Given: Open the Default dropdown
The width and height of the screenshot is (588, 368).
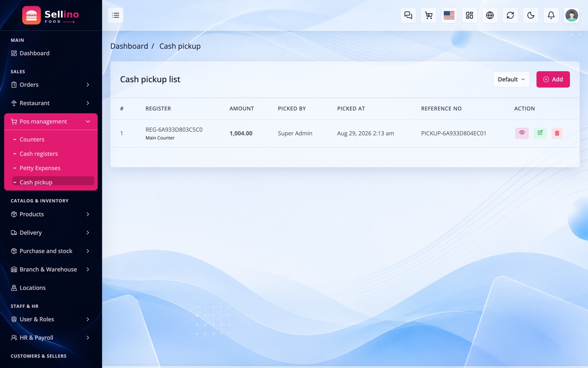Looking at the screenshot, I should pyautogui.click(x=511, y=79).
